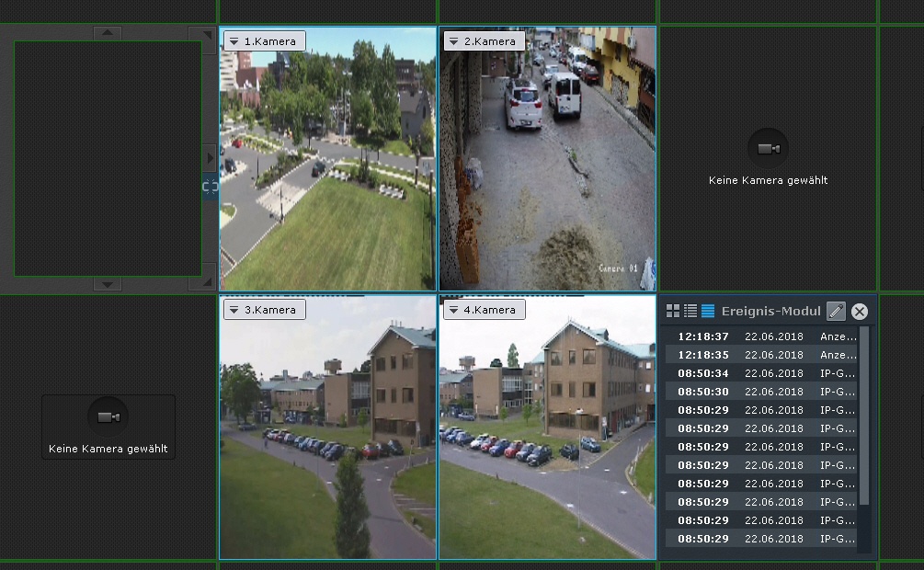Click the event list vertical scrollbar

[864, 414]
